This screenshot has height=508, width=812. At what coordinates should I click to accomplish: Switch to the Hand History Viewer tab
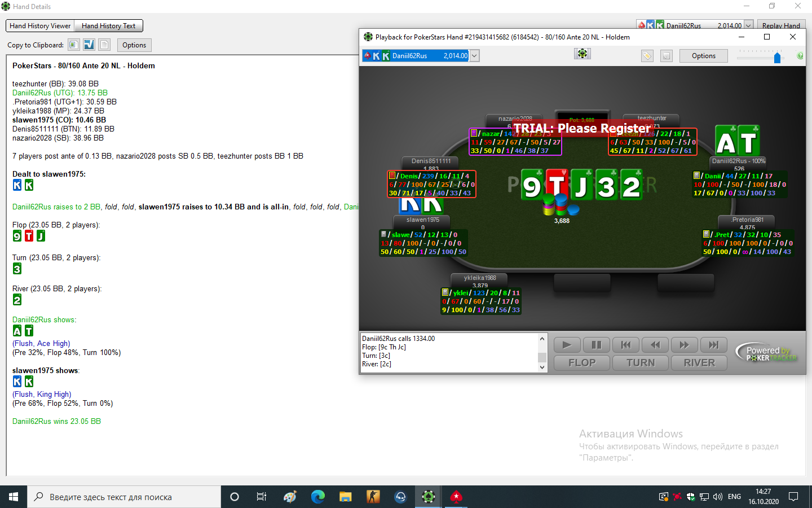[x=40, y=26]
